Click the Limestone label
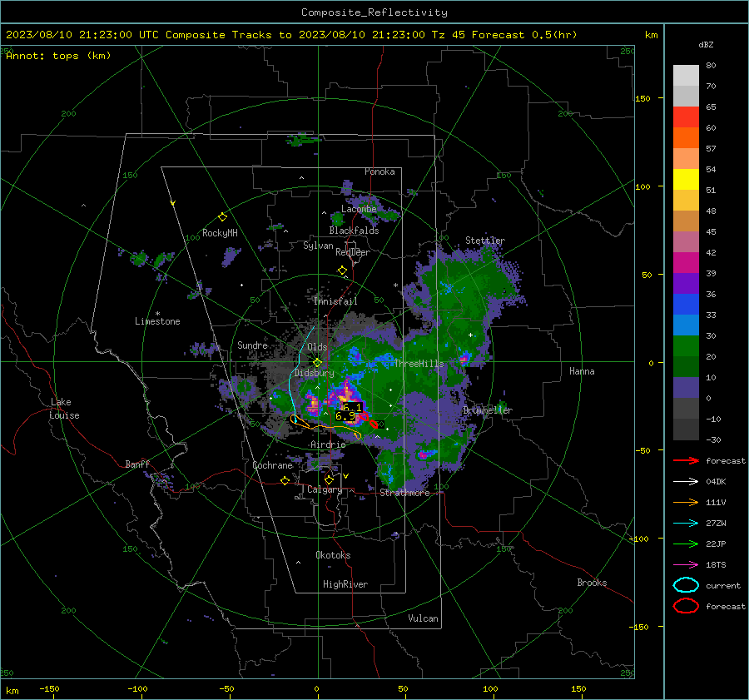 [157, 321]
